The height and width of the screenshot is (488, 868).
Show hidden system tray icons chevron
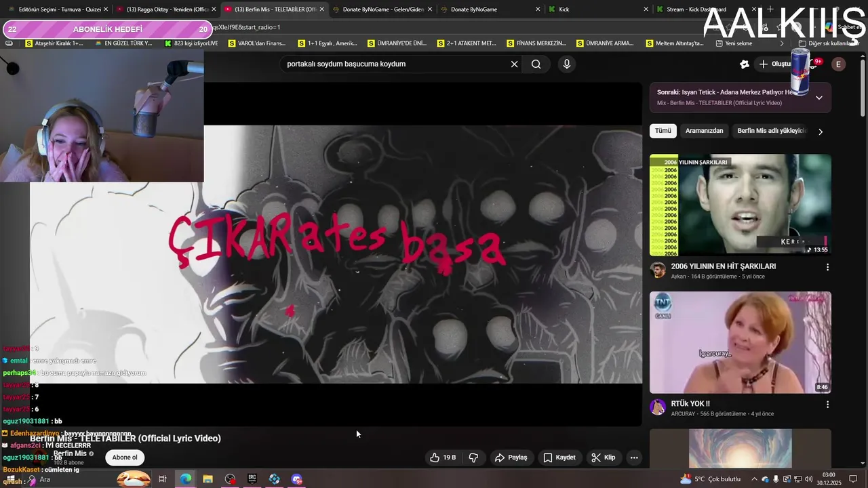pos(755,479)
